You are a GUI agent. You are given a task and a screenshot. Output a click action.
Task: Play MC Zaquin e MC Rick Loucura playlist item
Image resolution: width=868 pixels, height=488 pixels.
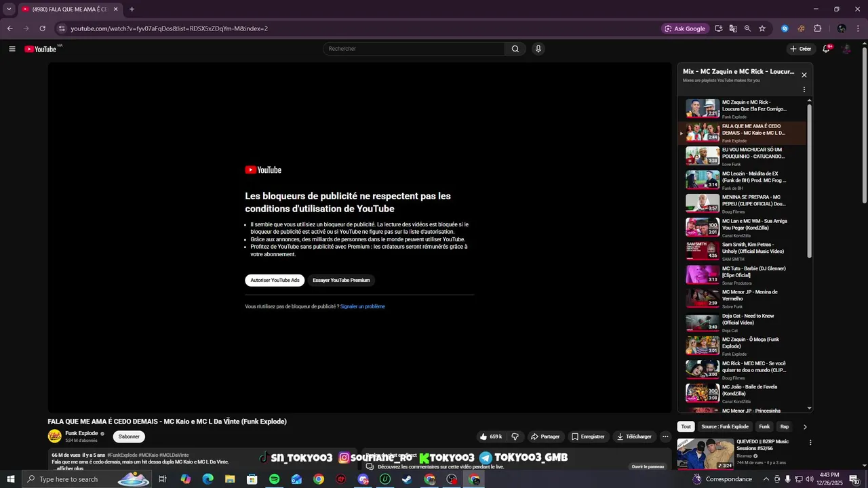tap(743, 109)
